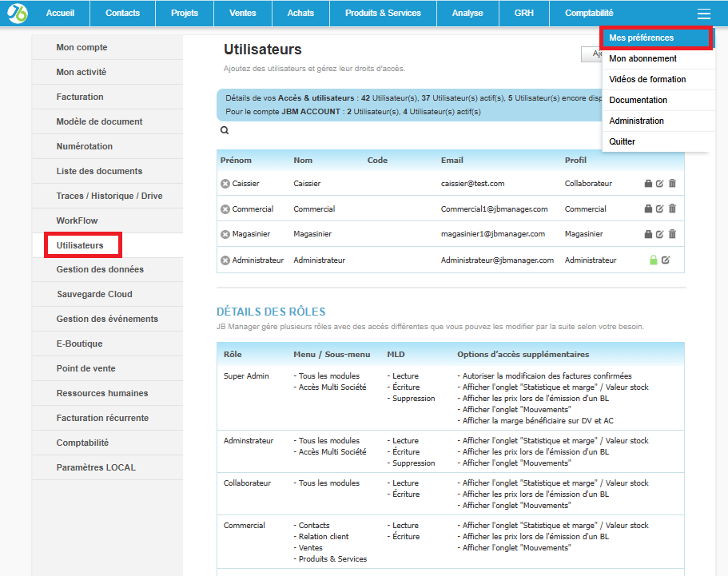This screenshot has width=728, height=576.
Task: Edit the Magasinier user via pencil icon
Action: pos(659,234)
